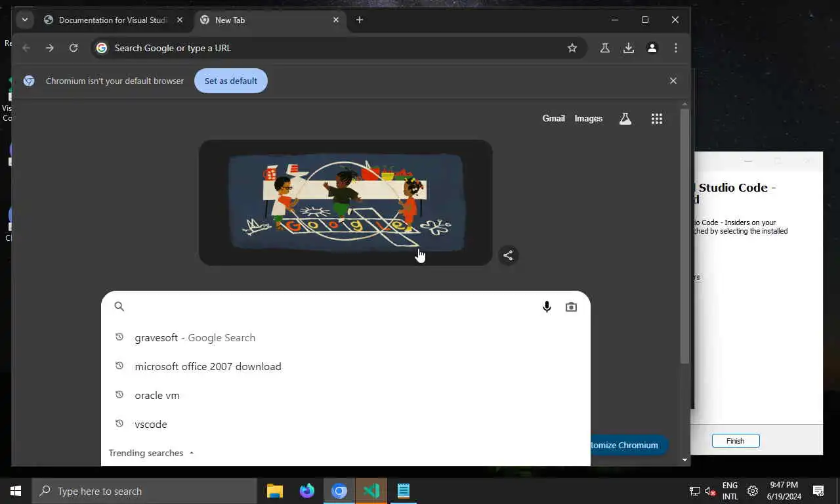Image resolution: width=840 pixels, height=504 pixels.
Task: Share the Google Doodle
Action: 508,255
